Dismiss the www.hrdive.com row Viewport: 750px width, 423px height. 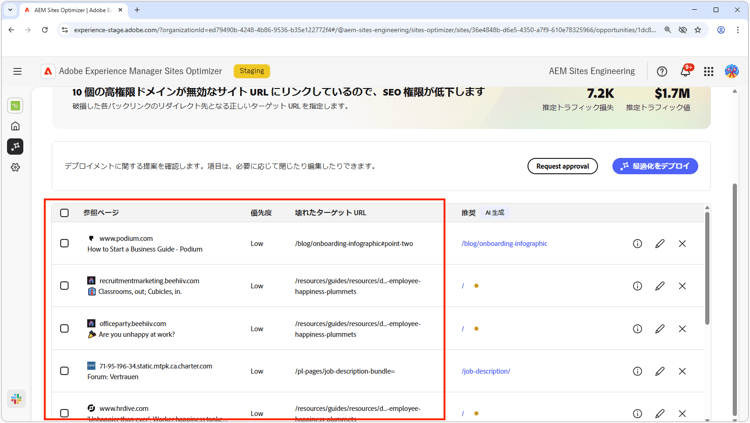coord(683,413)
